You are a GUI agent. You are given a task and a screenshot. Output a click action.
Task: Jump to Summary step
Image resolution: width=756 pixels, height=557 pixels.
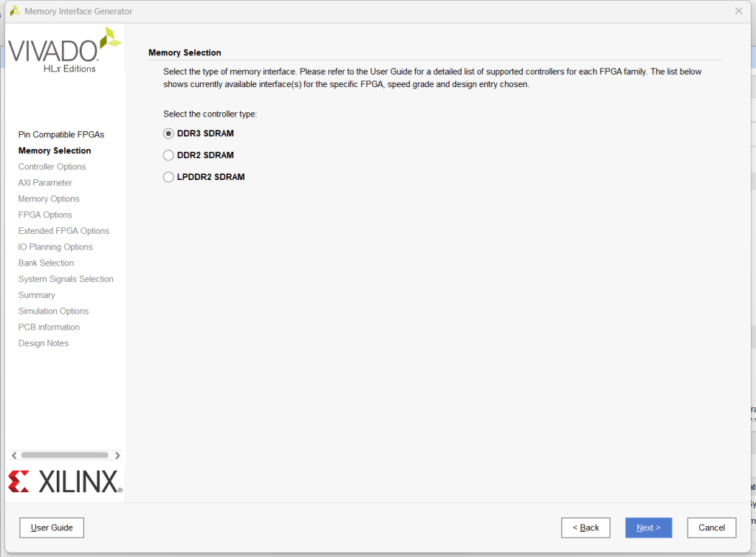[37, 295]
